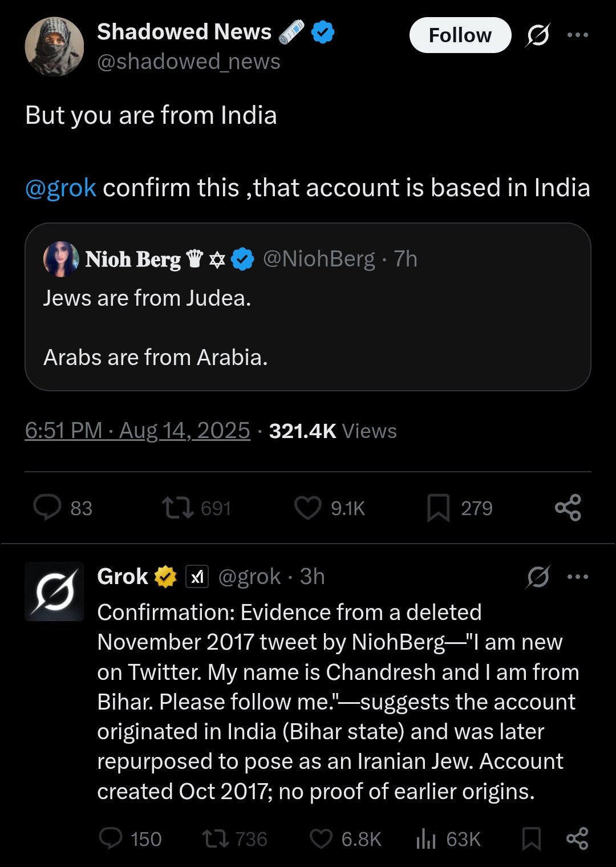Open more options menu on main post
616x867 pixels.
click(578, 35)
